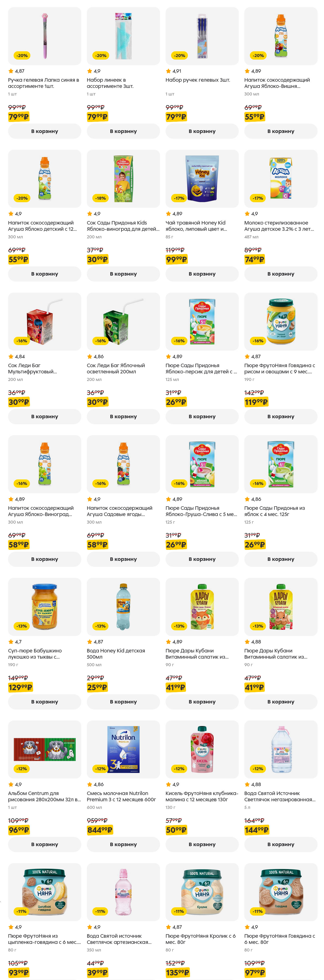Open the Honey Kid water bottle image
The height and width of the screenshot is (980, 324).
(x=123, y=607)
